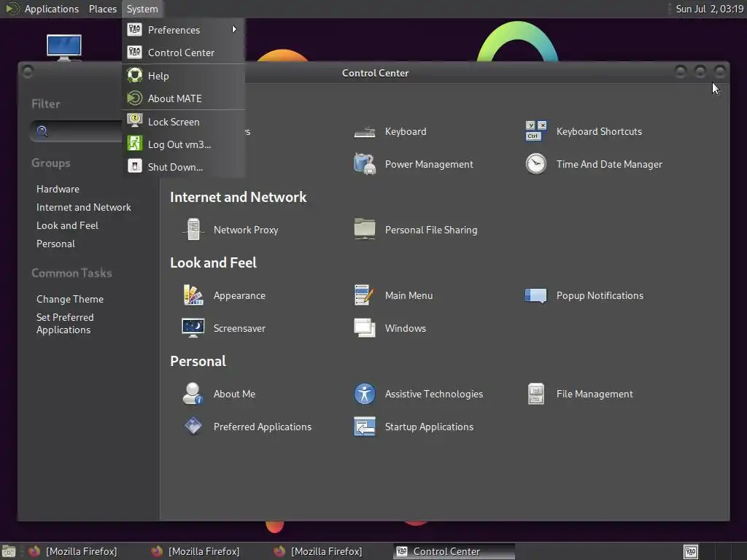Open the Places menu

[102, 9]
